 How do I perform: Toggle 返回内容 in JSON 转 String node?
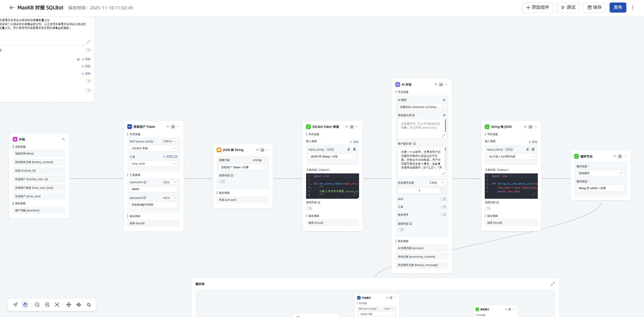[222, 181]
